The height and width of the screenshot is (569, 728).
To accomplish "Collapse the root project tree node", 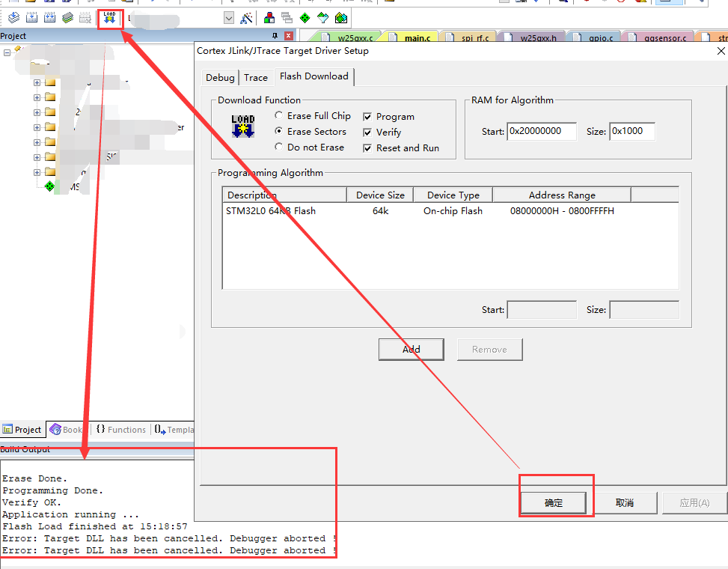I will pos(7,53).
